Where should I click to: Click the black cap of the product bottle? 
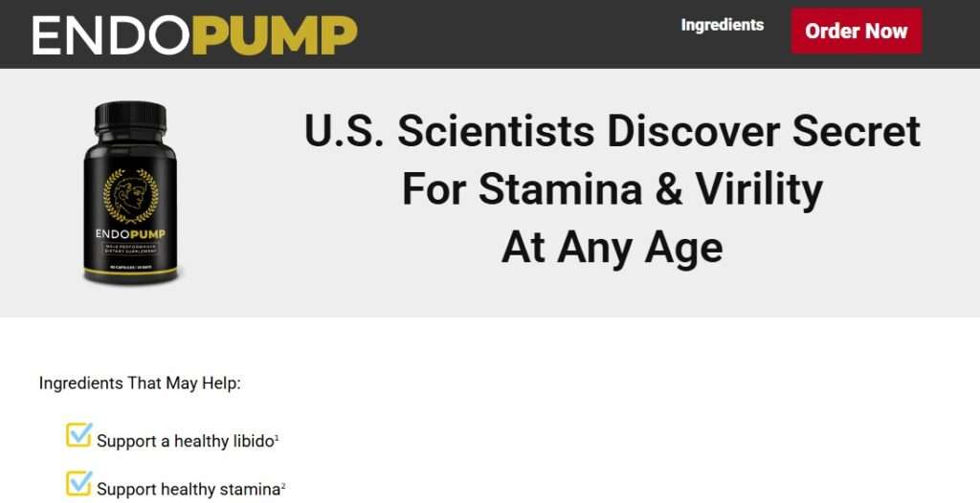click(x=130, y=117)
